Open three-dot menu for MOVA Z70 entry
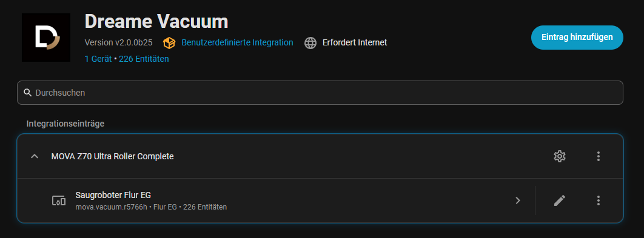644x238 pixels. coord(599,156)
